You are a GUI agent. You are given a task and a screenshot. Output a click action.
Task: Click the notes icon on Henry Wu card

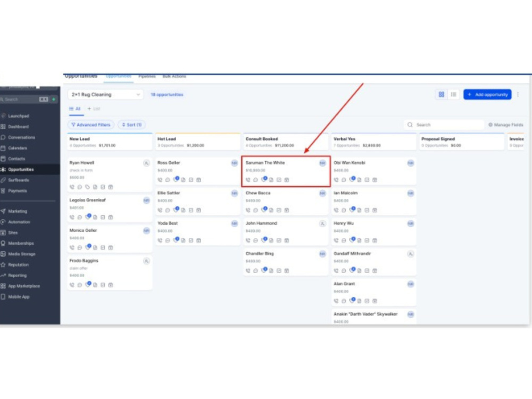(359, 240)
